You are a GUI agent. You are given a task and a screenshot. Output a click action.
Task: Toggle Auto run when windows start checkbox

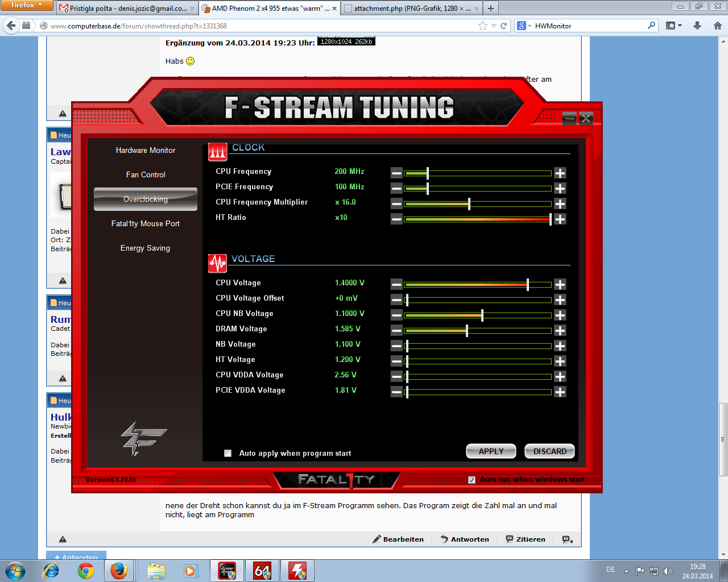(471, 480)
